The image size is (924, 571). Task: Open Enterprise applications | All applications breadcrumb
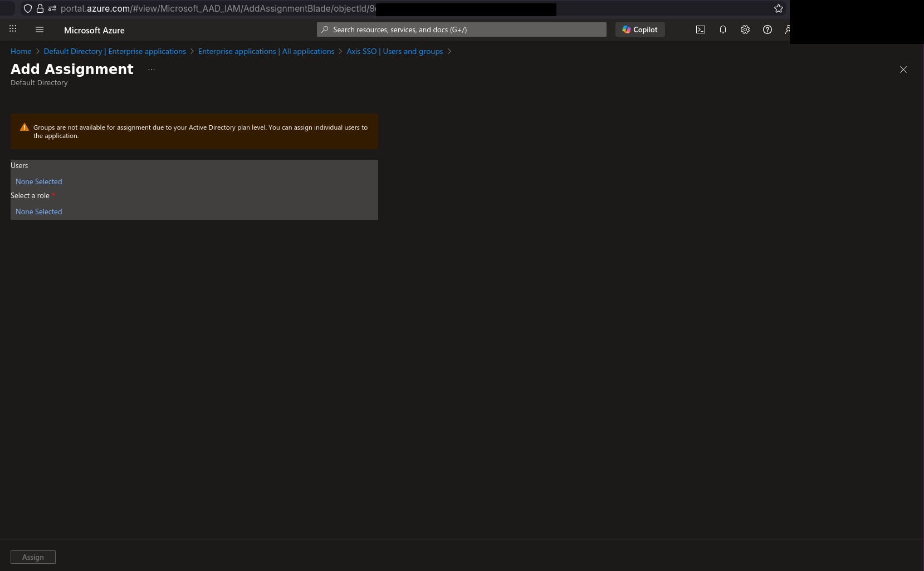tap(266, 51)
